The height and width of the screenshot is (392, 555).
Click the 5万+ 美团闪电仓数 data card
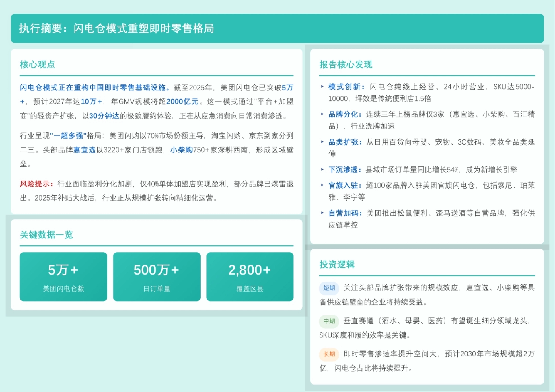(63, 277)
